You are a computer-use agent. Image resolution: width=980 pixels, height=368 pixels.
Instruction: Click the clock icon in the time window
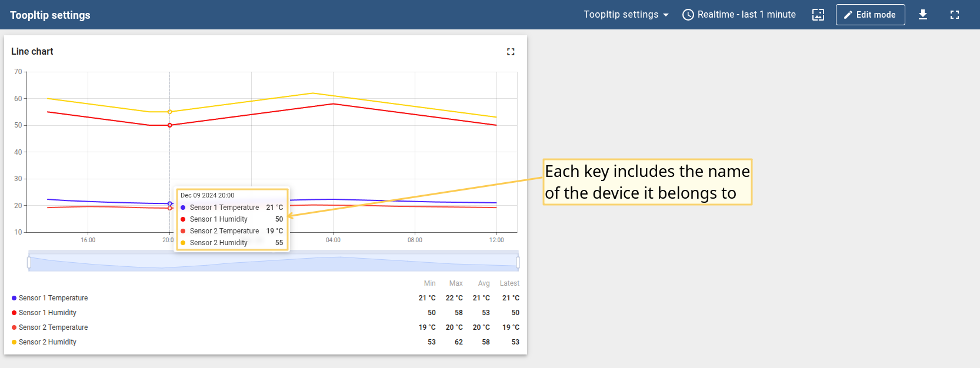pyautogui.click(x=688, y=15)
